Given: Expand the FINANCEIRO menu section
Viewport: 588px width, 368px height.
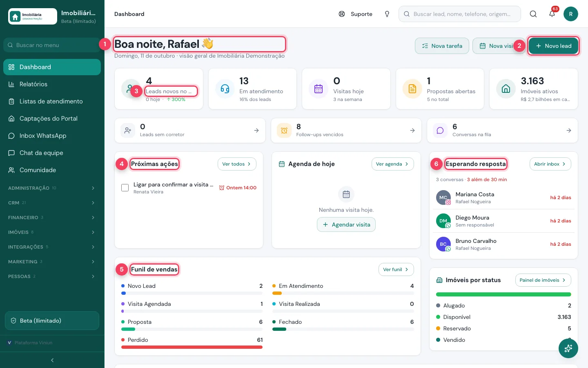Looking at the screenshot, I should pos(52,218).
